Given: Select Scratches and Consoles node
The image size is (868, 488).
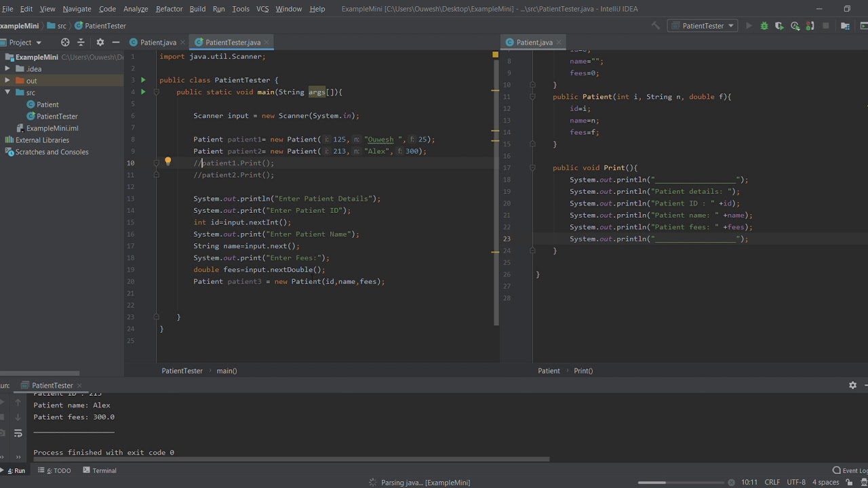Looking at the screenshot, I should (46, 152).
